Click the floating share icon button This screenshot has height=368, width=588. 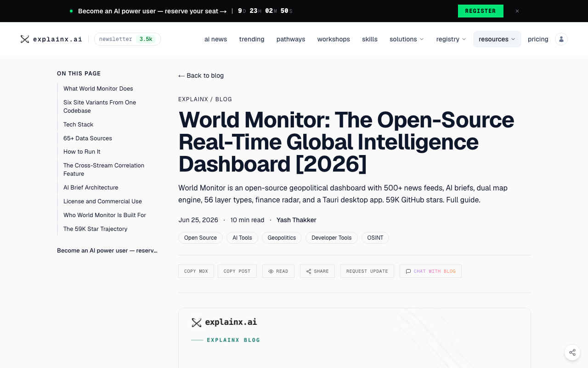pyautogui.click(x=572, y=352)
